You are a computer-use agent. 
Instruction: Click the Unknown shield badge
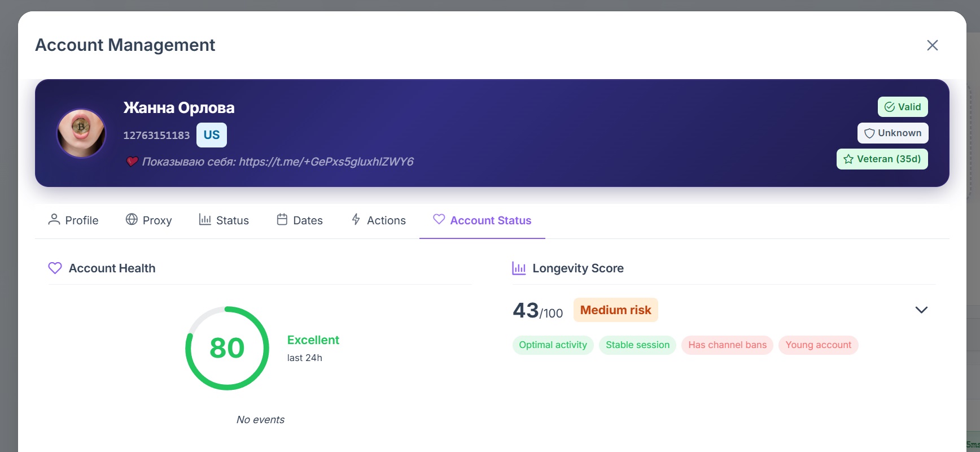pyautogui.click(x=893, y=133)
